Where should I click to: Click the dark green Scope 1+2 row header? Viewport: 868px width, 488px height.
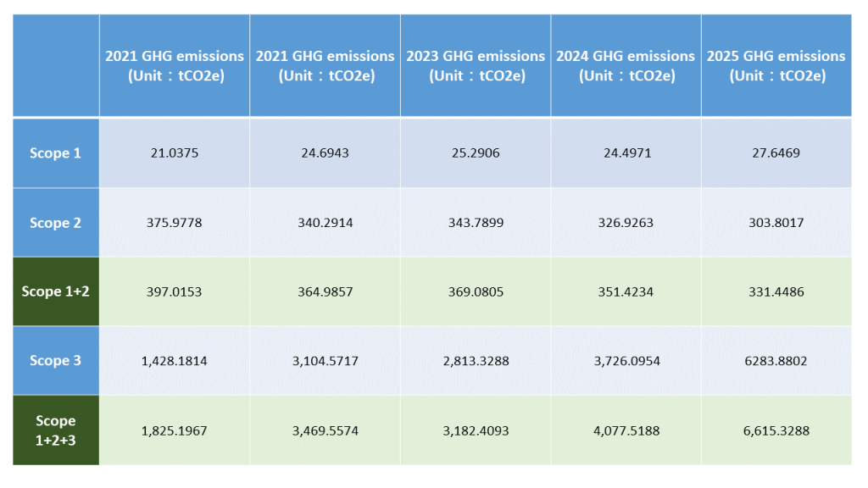56,291
